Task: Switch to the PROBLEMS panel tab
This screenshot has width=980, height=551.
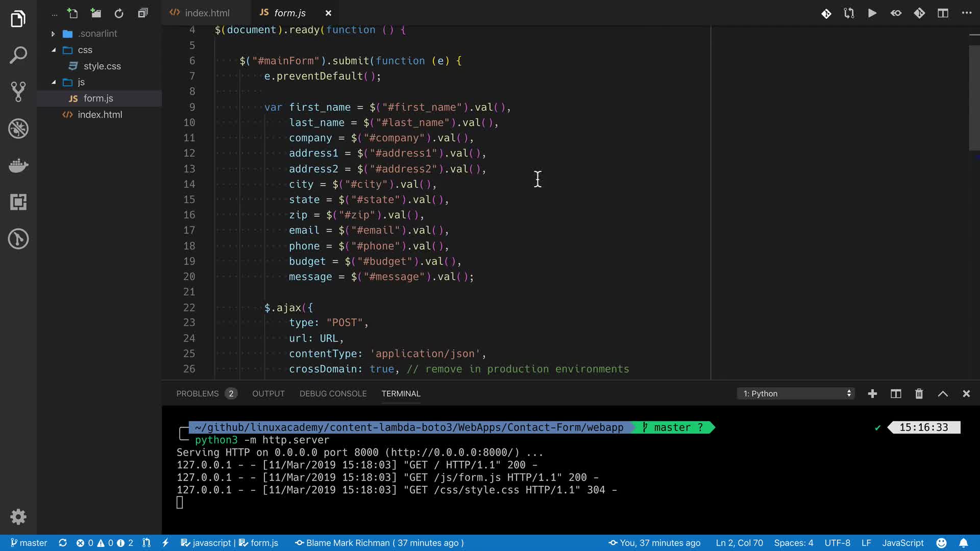Action: pyautogui.click(x=197, y=394)
